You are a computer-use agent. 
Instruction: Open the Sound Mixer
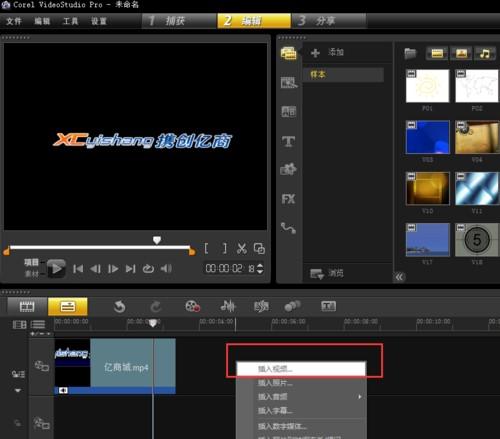pos(228,306)
